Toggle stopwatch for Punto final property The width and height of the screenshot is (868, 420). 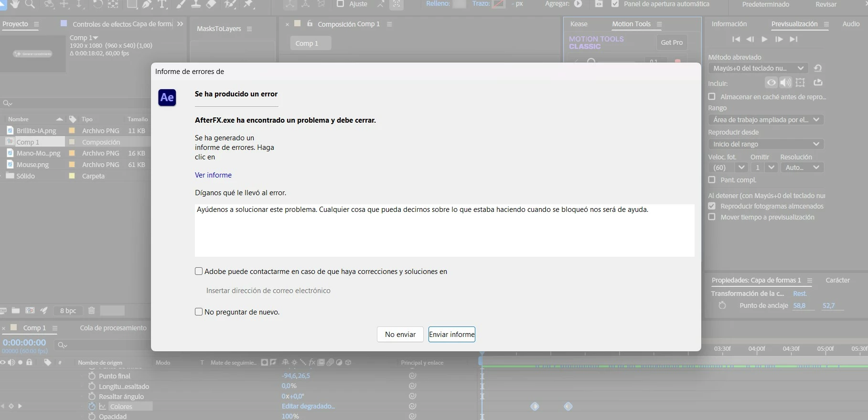pos(92,376)
